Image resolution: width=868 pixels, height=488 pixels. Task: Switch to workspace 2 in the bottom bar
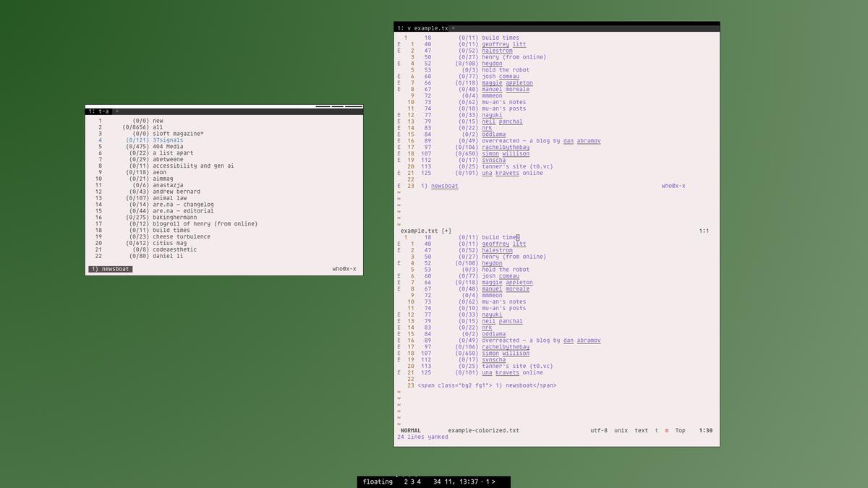406,481
